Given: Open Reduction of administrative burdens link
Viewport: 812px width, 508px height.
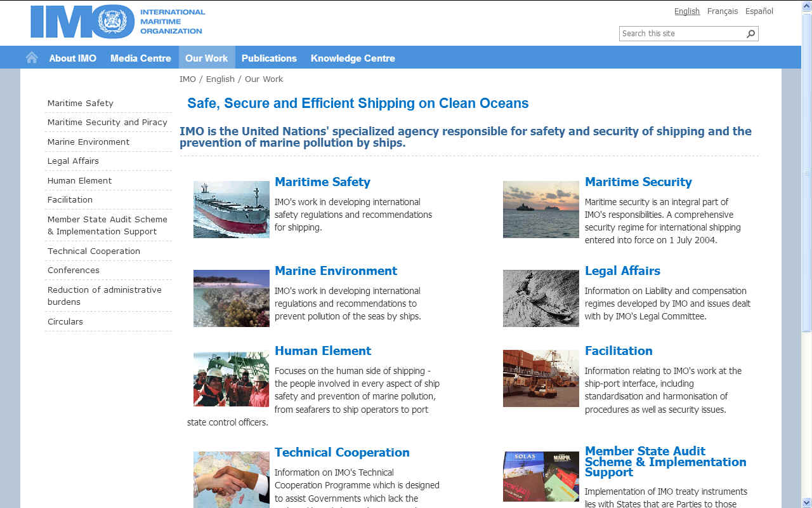Looking at the screenshot, I should [x=105, y=296].
